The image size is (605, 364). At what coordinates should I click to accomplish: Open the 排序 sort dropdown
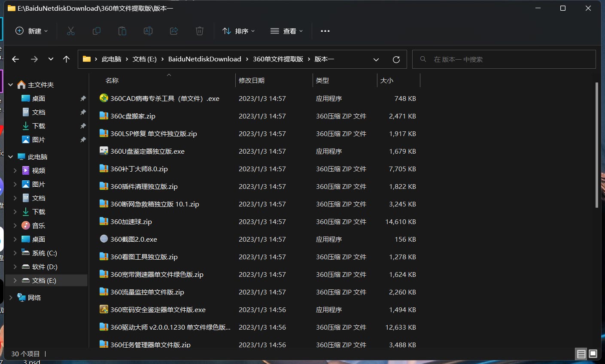(x=239, y=31)
